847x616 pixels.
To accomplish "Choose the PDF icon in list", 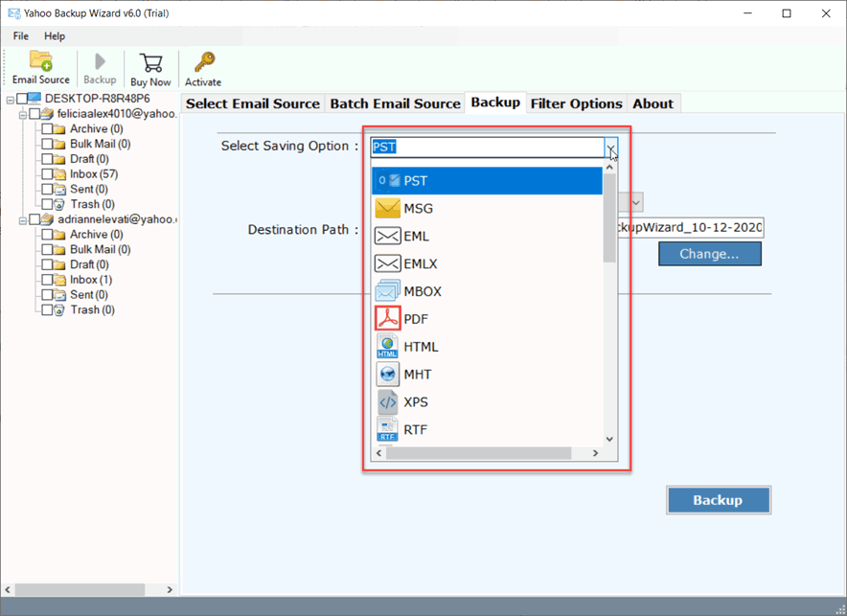I will [387, 318].
